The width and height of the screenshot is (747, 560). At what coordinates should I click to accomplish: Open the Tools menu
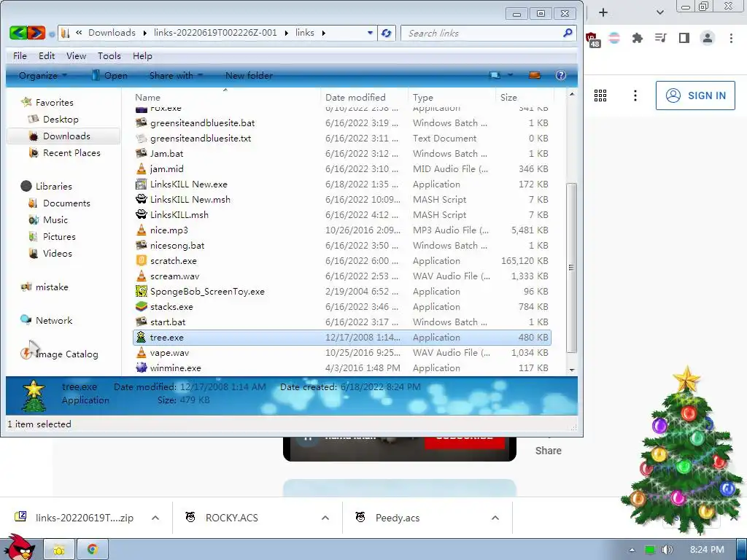(x=109, y=55)
